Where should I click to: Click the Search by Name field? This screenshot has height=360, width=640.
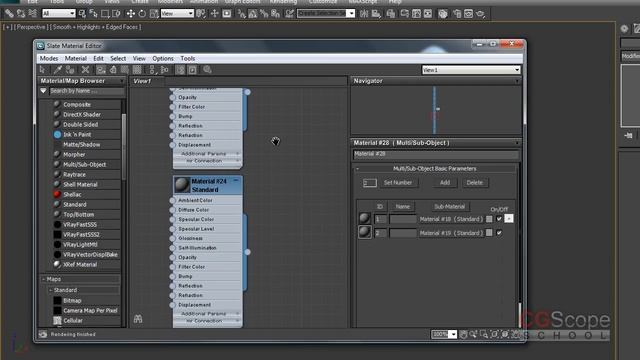click(x=87, y=91)
